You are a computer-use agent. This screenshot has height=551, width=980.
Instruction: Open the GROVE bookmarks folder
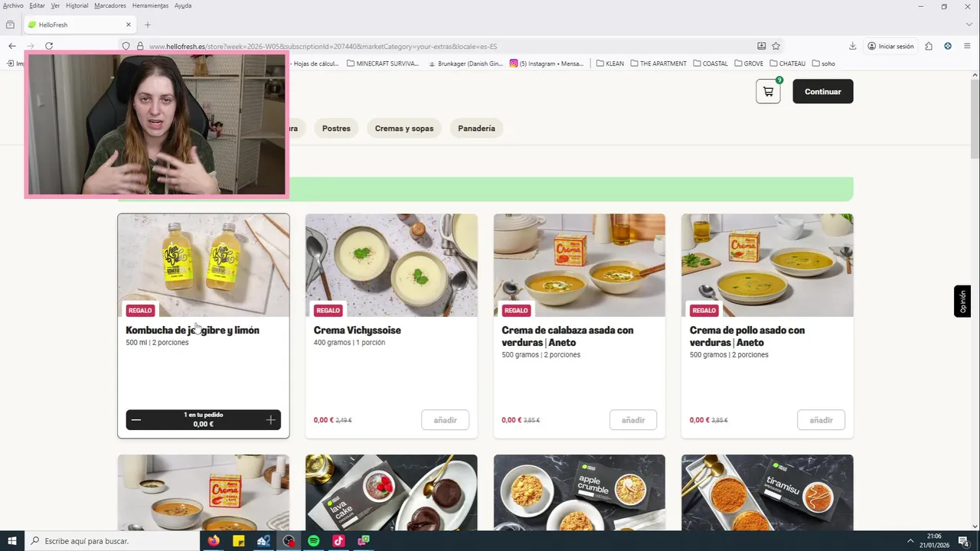(x=749, y=64)
